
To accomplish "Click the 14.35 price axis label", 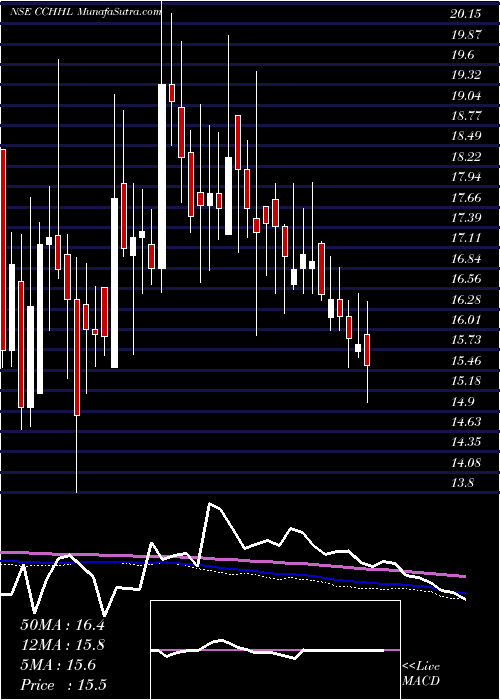I will tap(466, 442).
